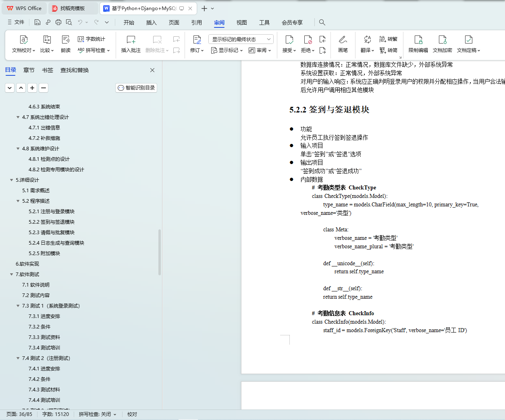
Task: Open Print Preview icon in quick toolbar
Action: pyautogui.click(x=69, y=22)
